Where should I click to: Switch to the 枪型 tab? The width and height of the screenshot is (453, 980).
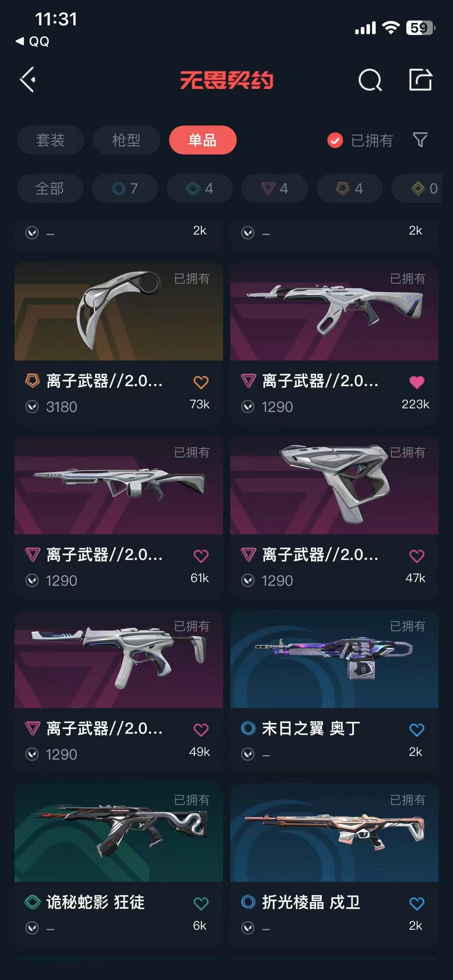coord(126,140)
